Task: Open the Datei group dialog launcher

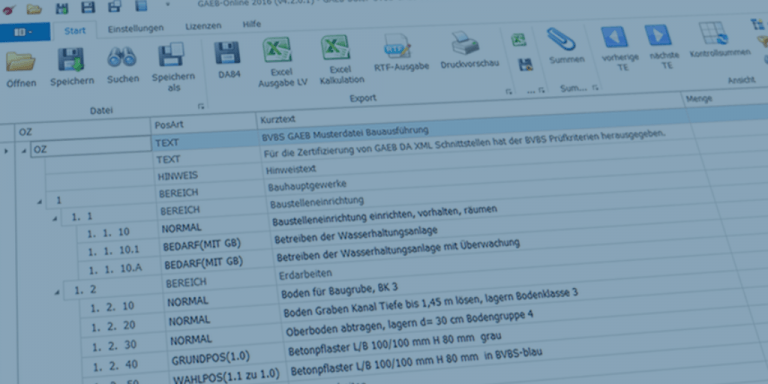Action: (x=200, y=106)
